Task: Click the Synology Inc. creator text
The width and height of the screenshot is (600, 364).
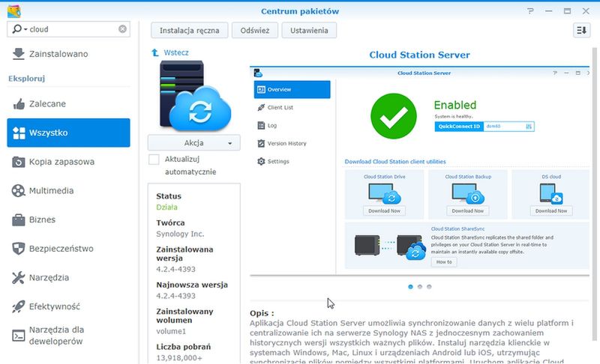Action: [x=180, y=234]
